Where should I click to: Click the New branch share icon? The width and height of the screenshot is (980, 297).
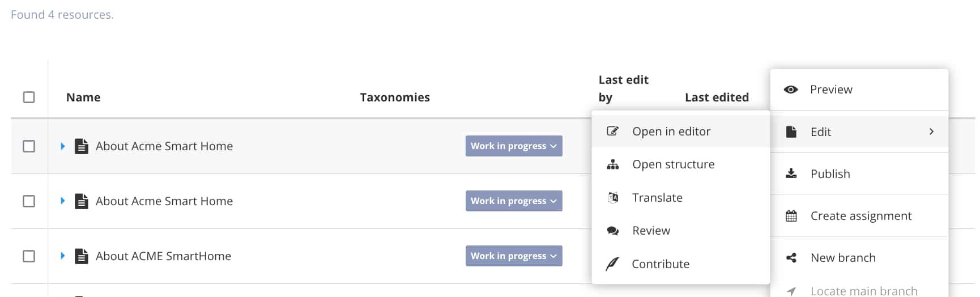click(x=791, y=258)
